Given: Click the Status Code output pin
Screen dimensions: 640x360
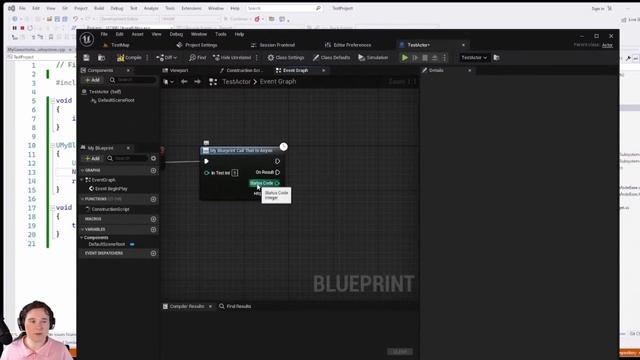Looking at the screenshot, I should pos(277,183).
